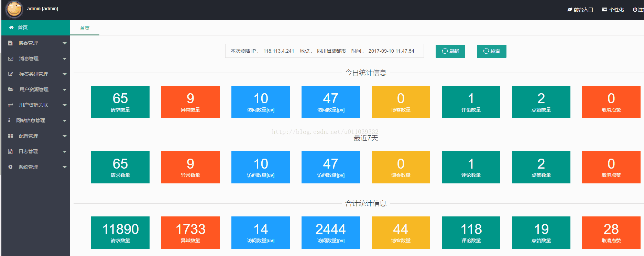The image size is (644, 256).
Task: Expand the 日志管理 dropdown arrow
Action: coord(64,152)
